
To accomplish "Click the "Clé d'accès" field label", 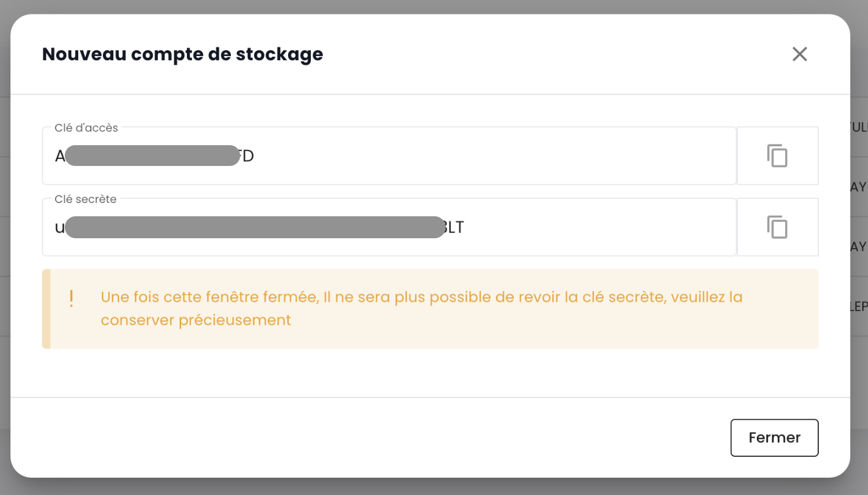I will click(x=86, y=128).
